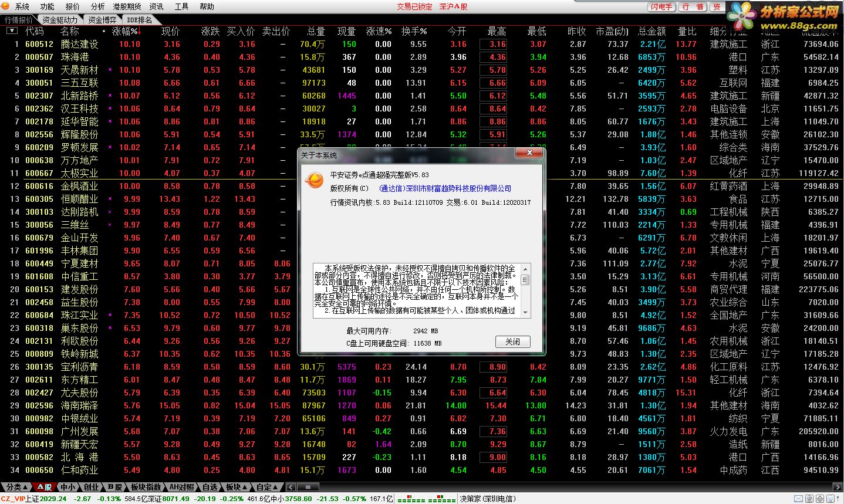Screen dimensions: 844x504
Task: Switch to 资金博弈 tab
Action: click(x=103, y=20)
